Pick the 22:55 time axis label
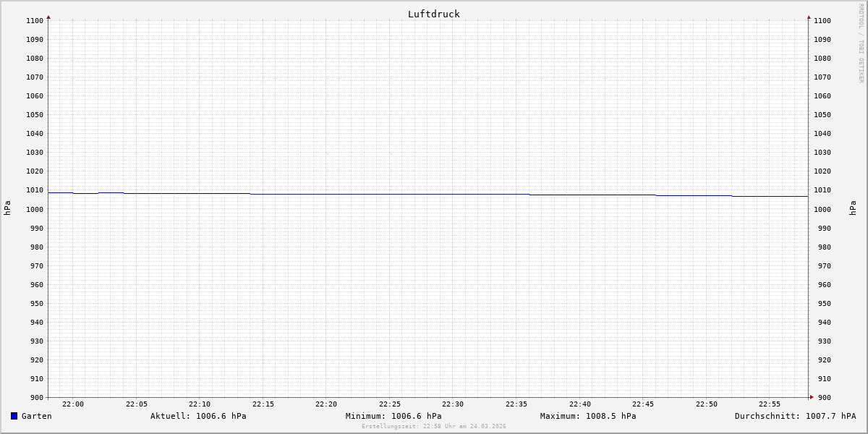 [770, 404]
